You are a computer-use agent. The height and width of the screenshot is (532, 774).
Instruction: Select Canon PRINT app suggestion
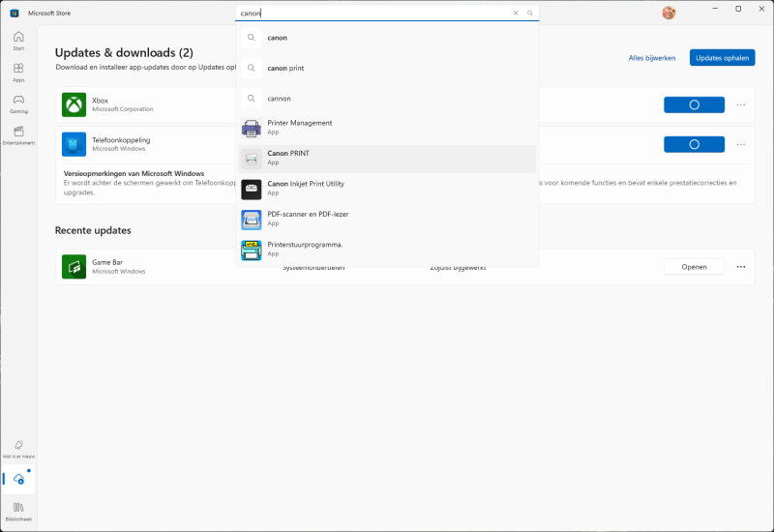(387, 159)
